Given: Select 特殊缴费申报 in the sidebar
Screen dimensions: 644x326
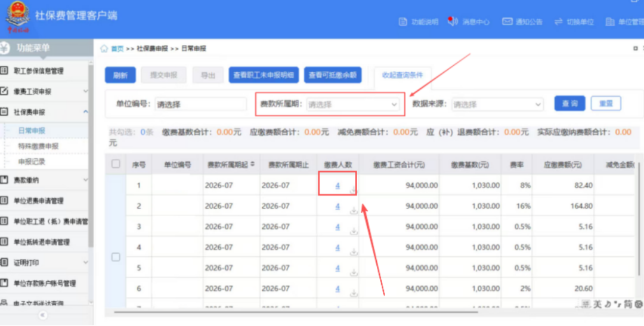Looking at the screenshot, I should click(38, 146).
